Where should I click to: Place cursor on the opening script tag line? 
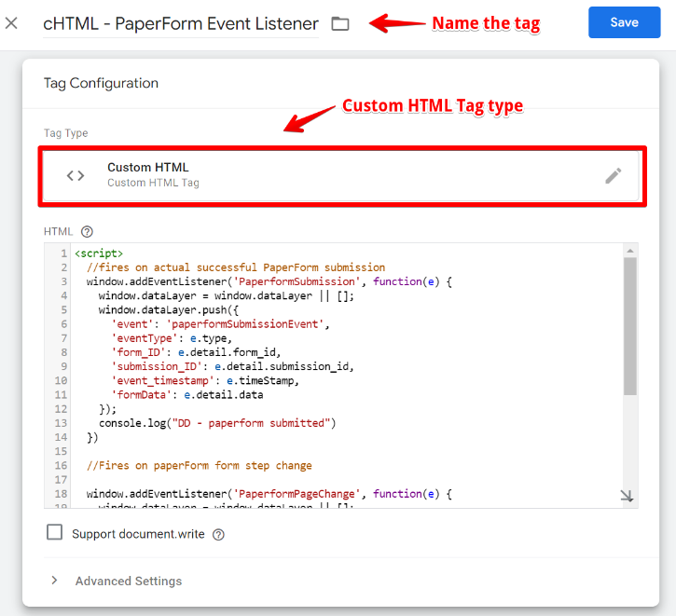pos(99,253)
